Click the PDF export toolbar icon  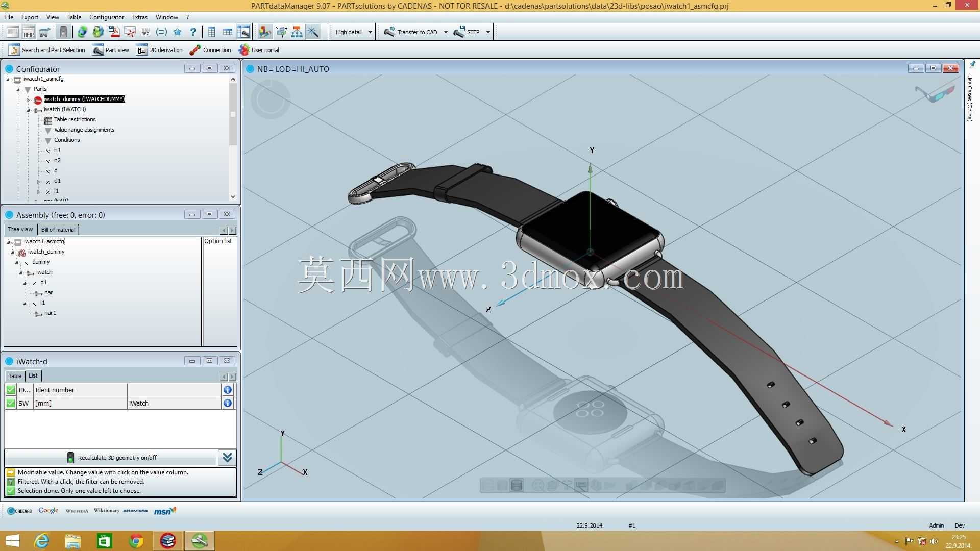click(x=114, y=32)
